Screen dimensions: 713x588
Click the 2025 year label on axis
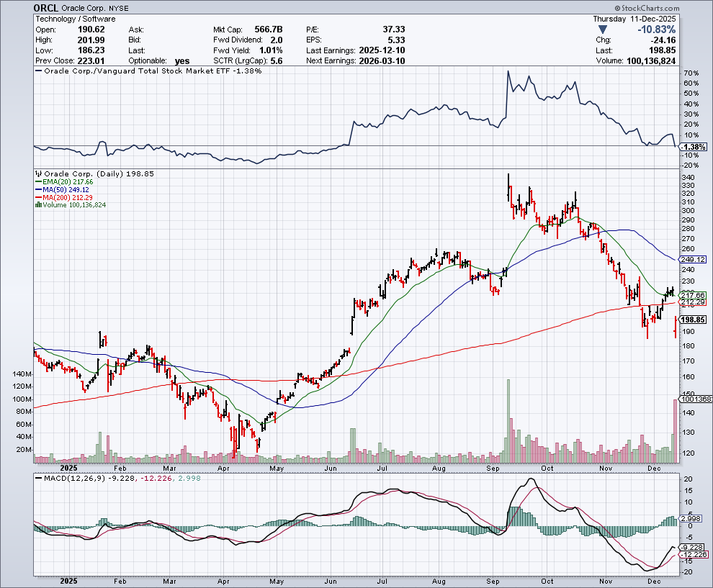(x=68, y=580)
